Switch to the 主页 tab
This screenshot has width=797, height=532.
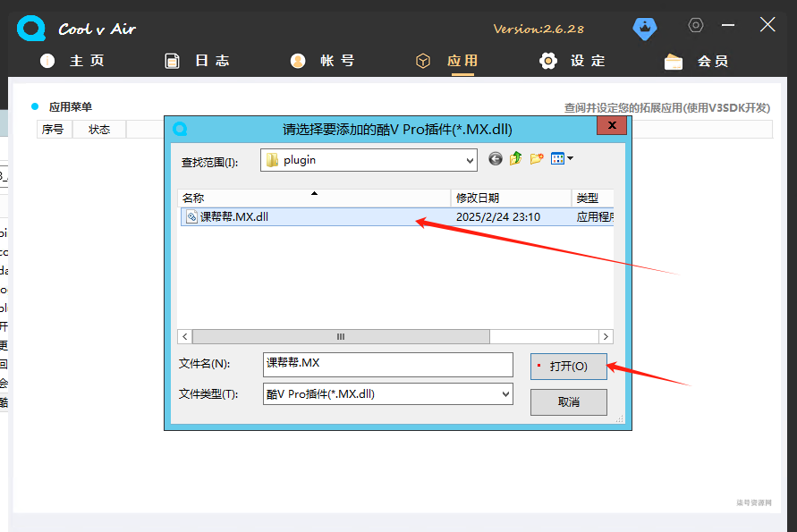point(73,61)
